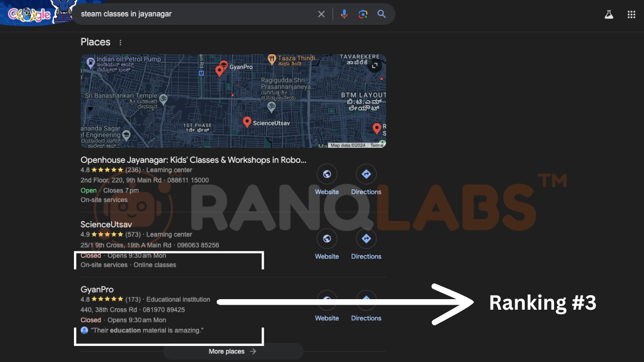
Task: Click the ScienceUtsav pin on map
Action: click(247, 122)
